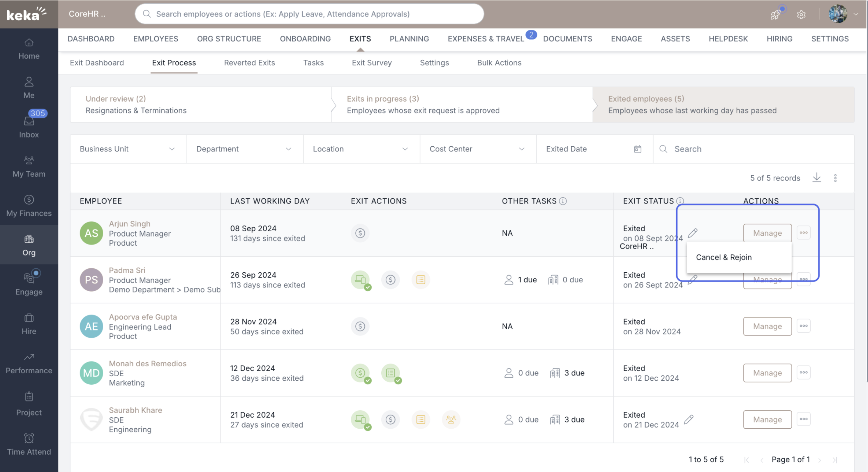Click the download records icon
This screenshot has height=472, width=868.
pyautogui.click(x=816, y=178)
